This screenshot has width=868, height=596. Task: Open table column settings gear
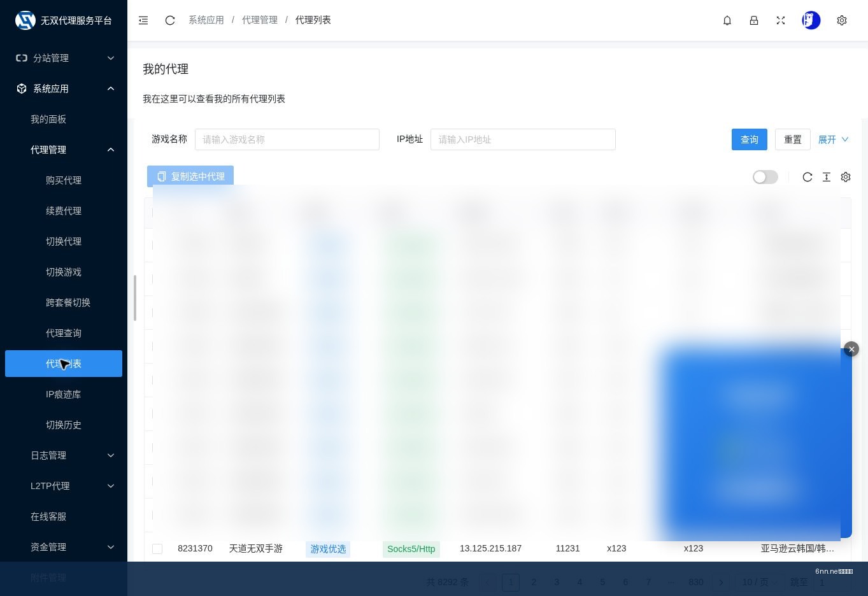point(846,177)
